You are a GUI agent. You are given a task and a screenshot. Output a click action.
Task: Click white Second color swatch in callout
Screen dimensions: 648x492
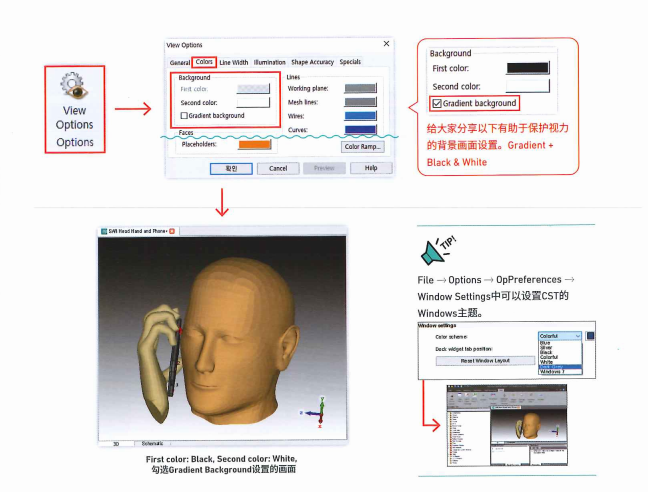528,86
